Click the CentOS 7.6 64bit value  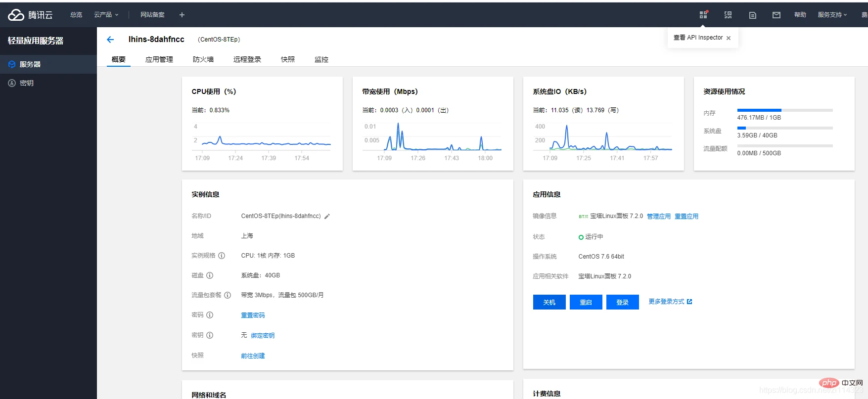tap(601, 257)
